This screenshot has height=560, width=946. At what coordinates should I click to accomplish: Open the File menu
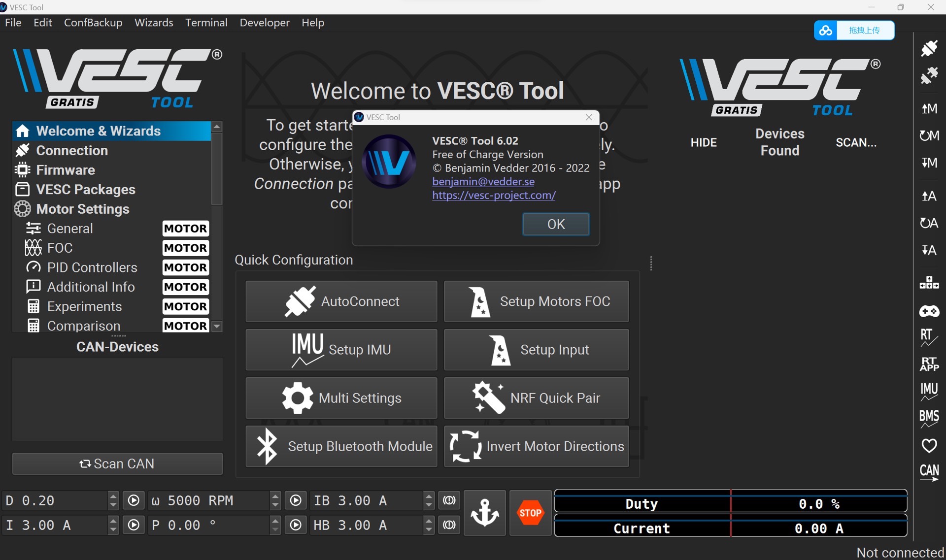13,23
